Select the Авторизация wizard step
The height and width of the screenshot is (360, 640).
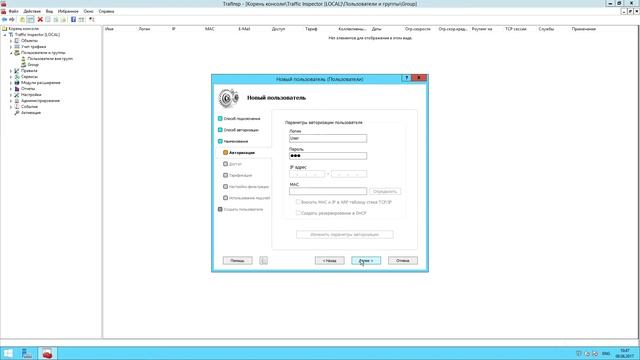[x=239, y=153]
